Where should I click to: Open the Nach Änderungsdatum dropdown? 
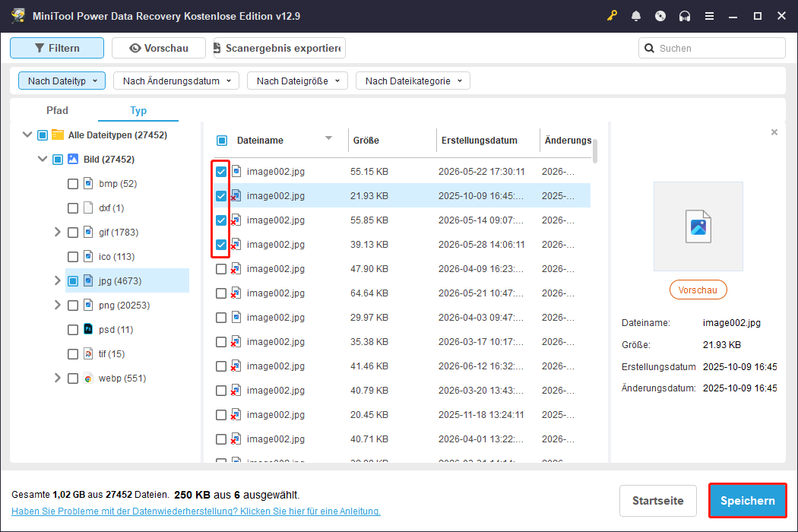pos(176,81)
